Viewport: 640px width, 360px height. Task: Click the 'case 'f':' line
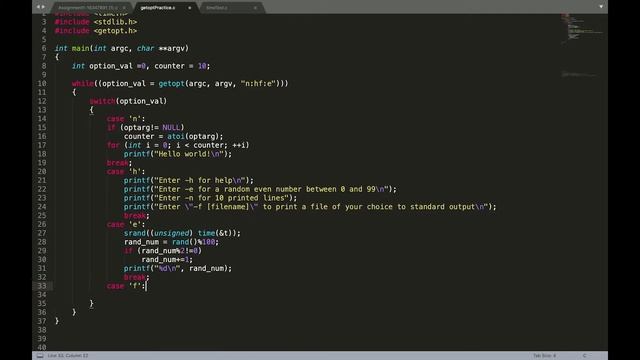pos(126,286)
